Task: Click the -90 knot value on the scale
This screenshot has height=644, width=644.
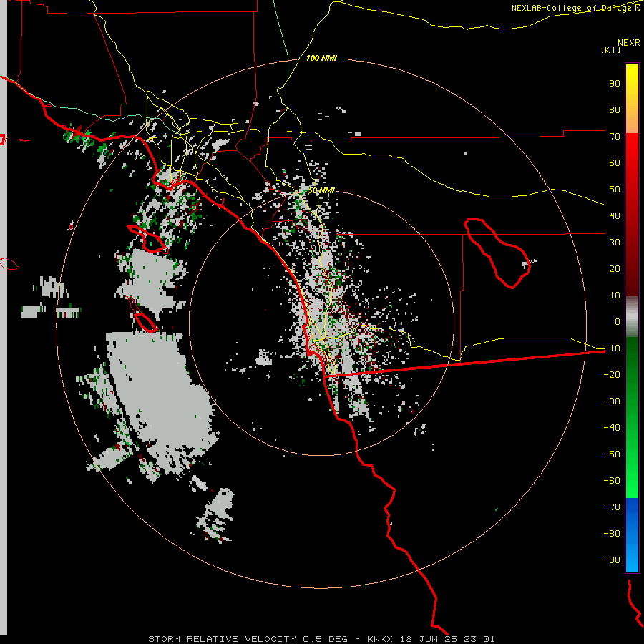Action: 612,560
